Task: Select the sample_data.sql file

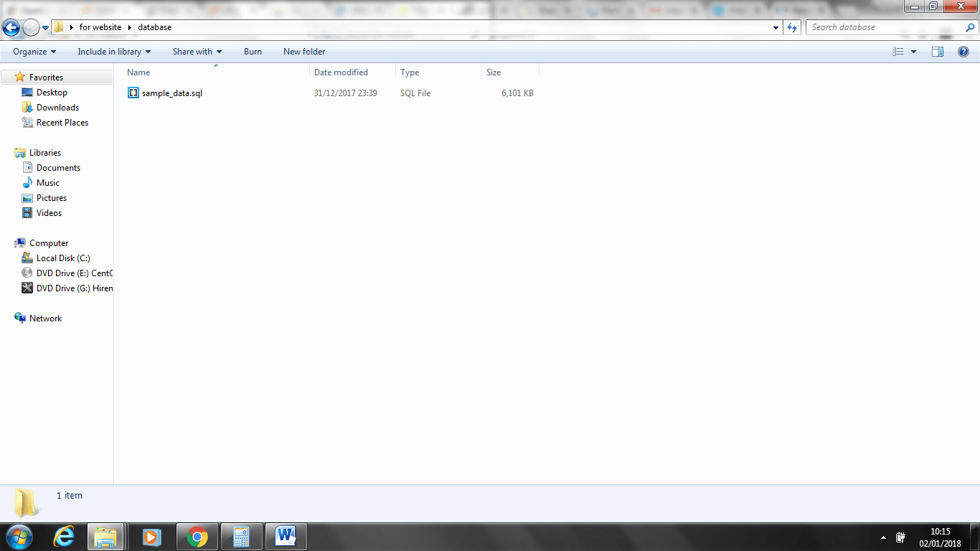Action: click(171, 93)
